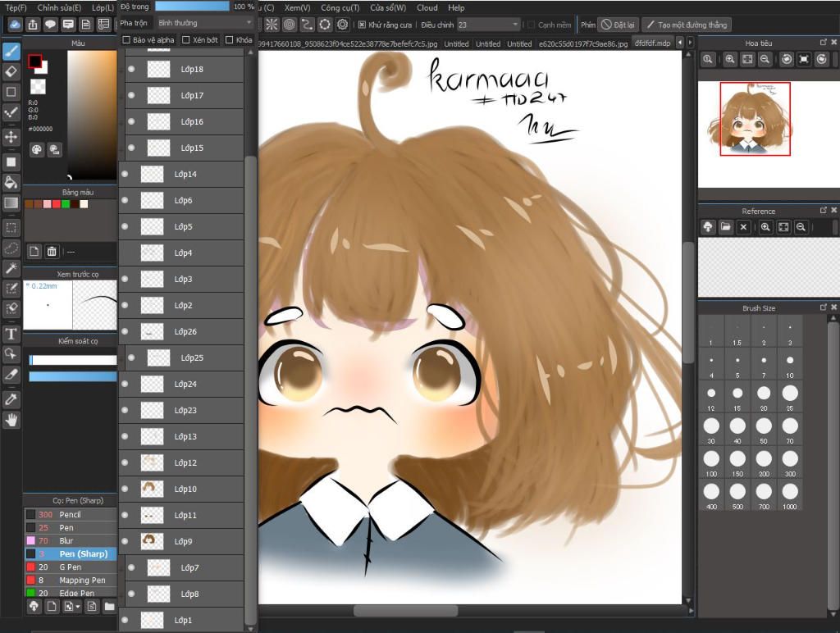Open the Tệp(F) menu

[16, 8]
